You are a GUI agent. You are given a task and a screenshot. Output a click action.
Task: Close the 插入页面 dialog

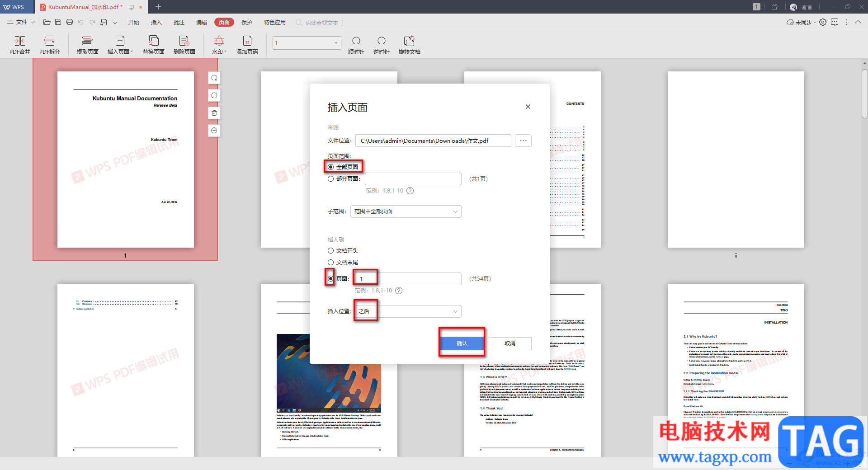(528, 107)
